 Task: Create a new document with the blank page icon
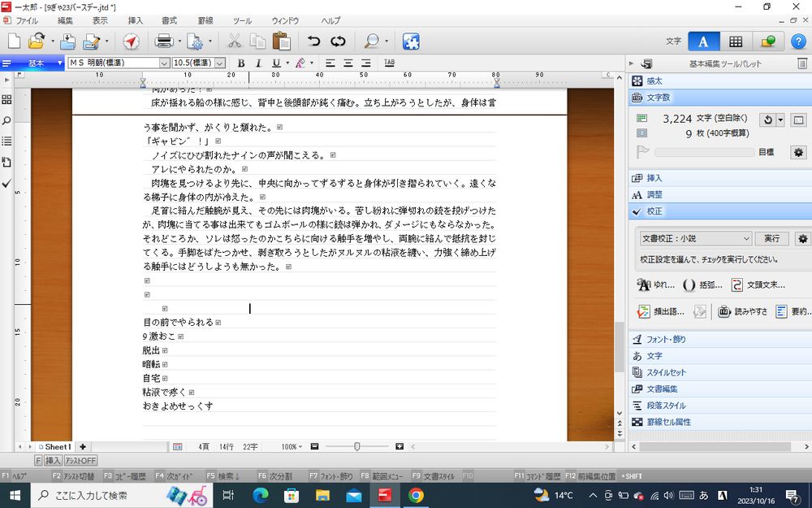(14, 41)
